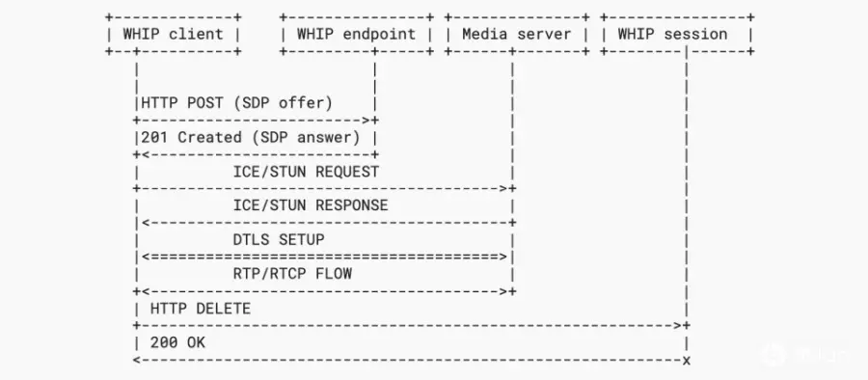The height and width of the screenshot is (380, 868).
Task: Select the HTTP DELETE text
Action: (201, 309)
